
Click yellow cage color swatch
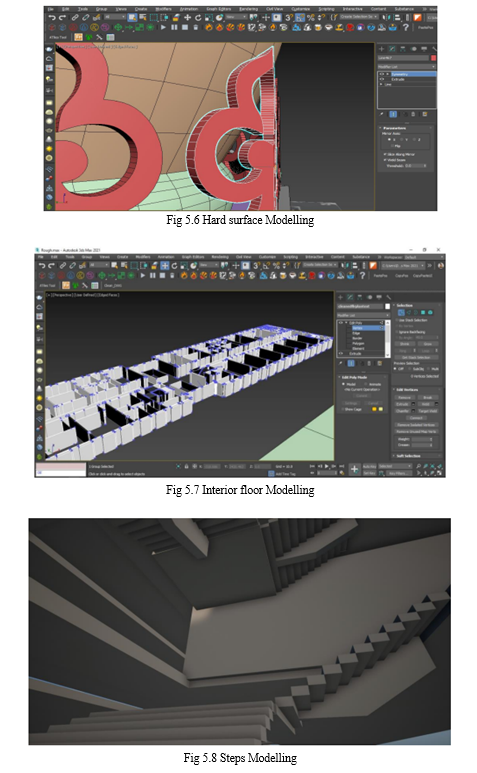click(374, 409)
